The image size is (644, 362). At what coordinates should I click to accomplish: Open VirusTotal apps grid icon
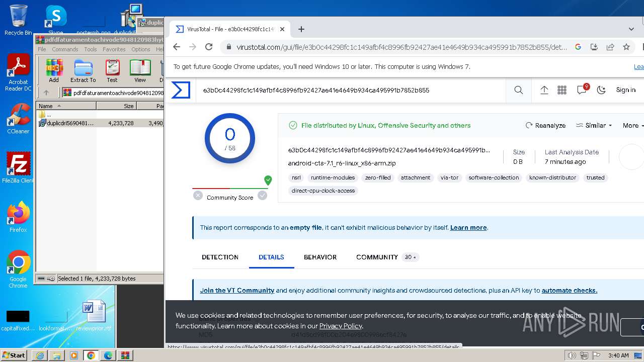tap(562, 90)
